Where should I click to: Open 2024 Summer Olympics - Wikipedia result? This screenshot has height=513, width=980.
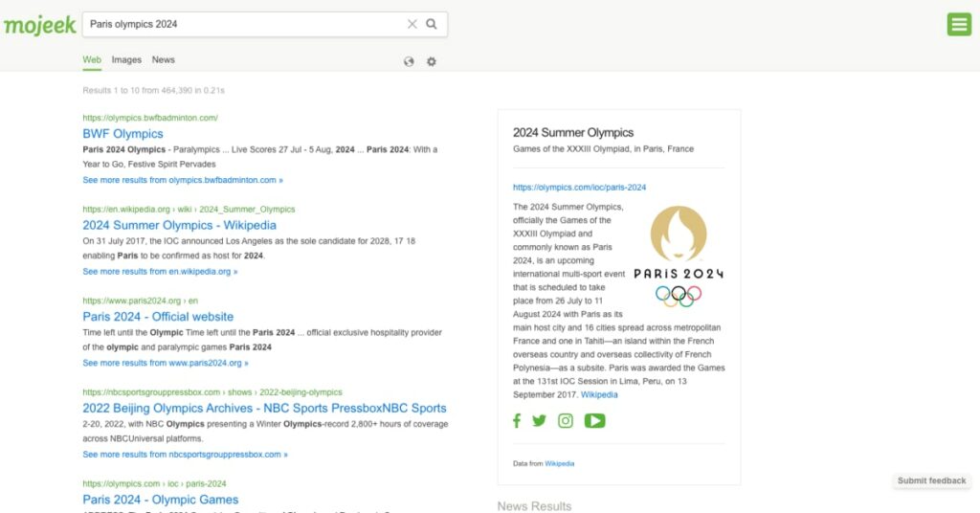click(179, 226)
